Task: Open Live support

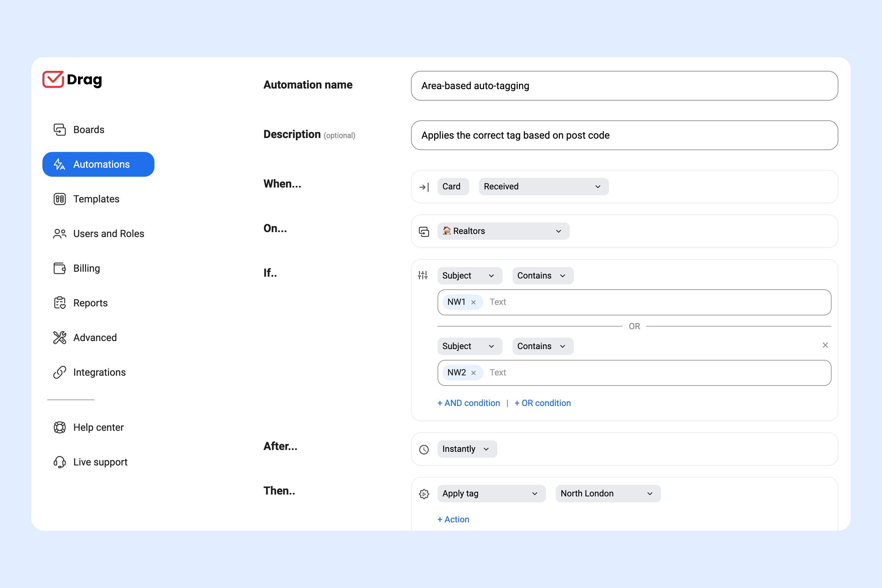Action: [101, 462]
